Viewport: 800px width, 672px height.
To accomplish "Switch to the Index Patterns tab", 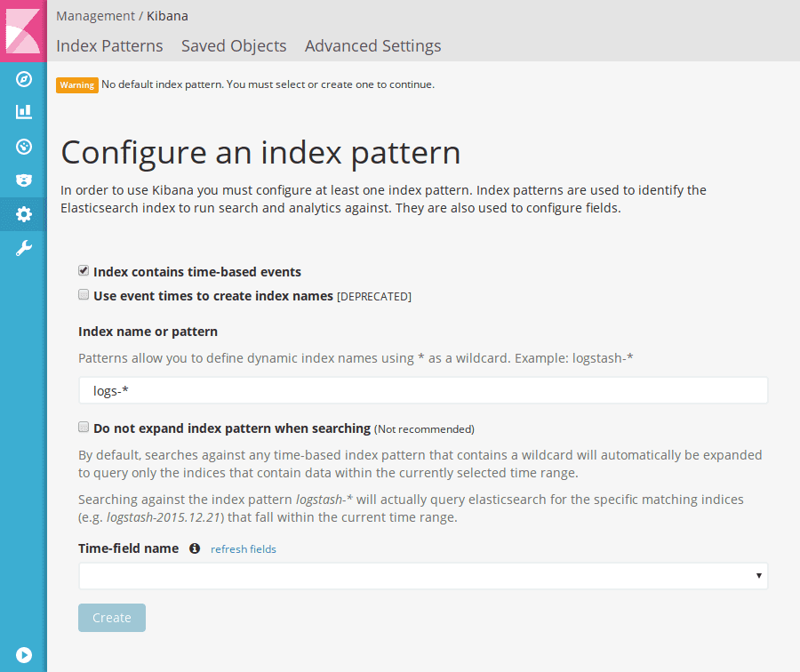I will tap(109, 46).
